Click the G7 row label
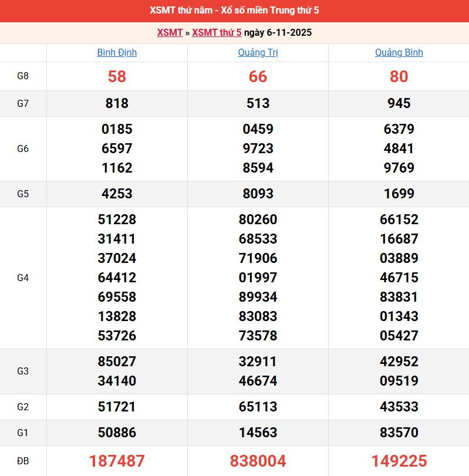This screenshot has width=469, height=476. click(x=23, y=104)
